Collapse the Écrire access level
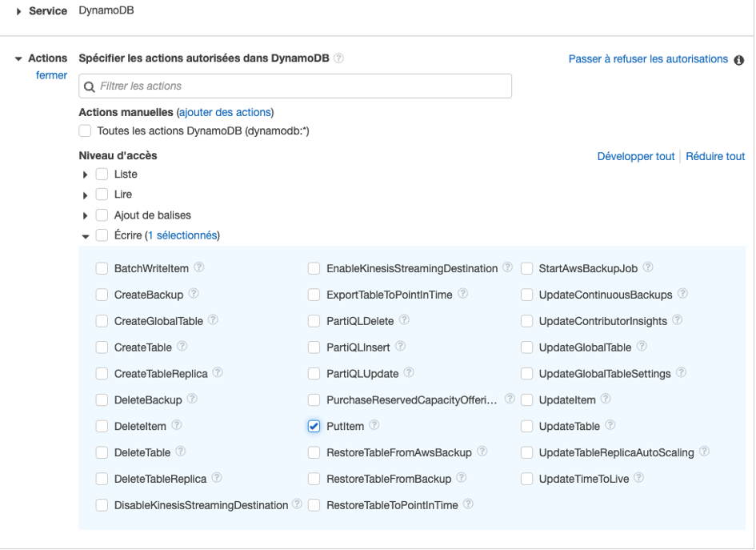756x550 pixels. click(86, 236)
